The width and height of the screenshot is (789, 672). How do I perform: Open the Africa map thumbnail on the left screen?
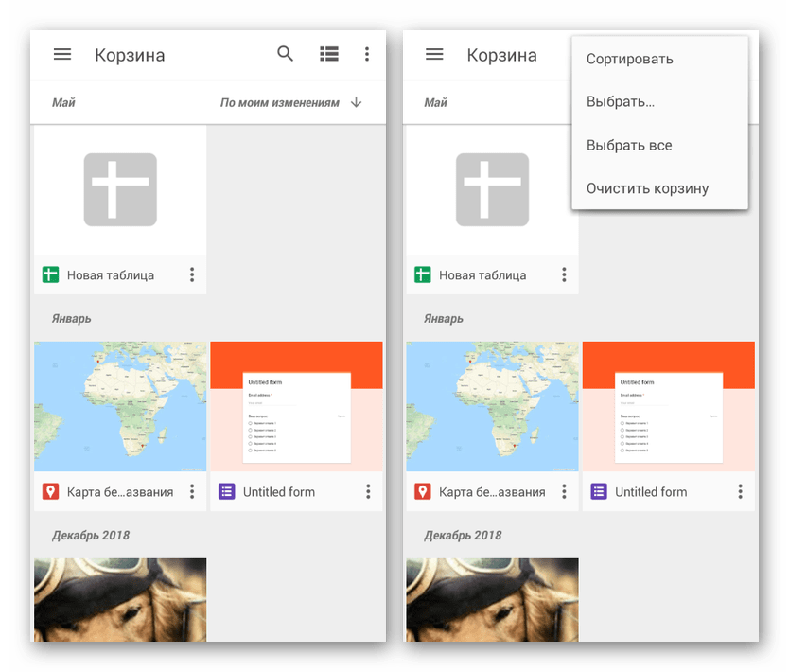pyautogui.click(x=120, y=406)
